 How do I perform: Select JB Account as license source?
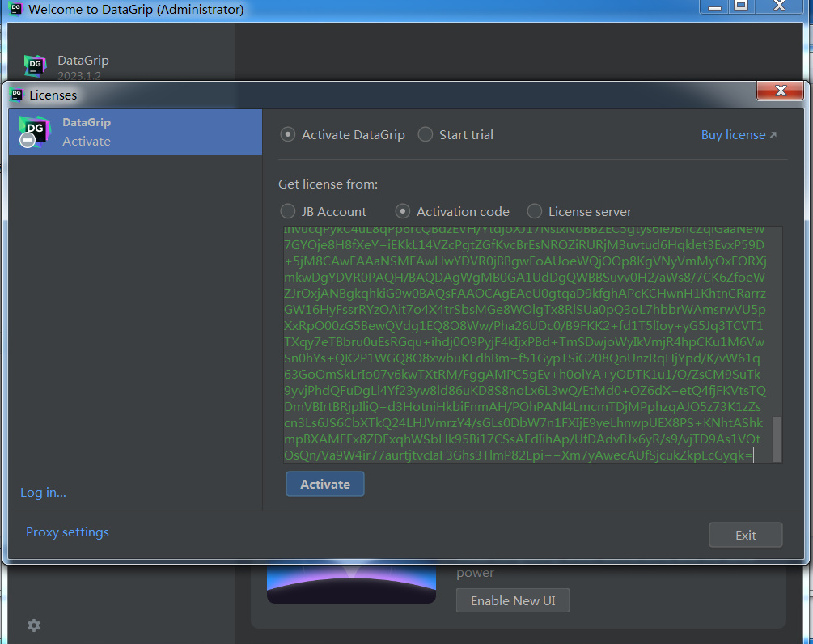pyautogui.click(x=324, y=211)
